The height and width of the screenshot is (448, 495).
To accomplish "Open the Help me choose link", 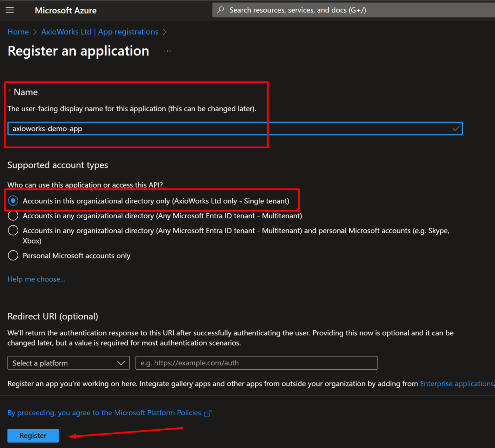I will pos(36,279).
